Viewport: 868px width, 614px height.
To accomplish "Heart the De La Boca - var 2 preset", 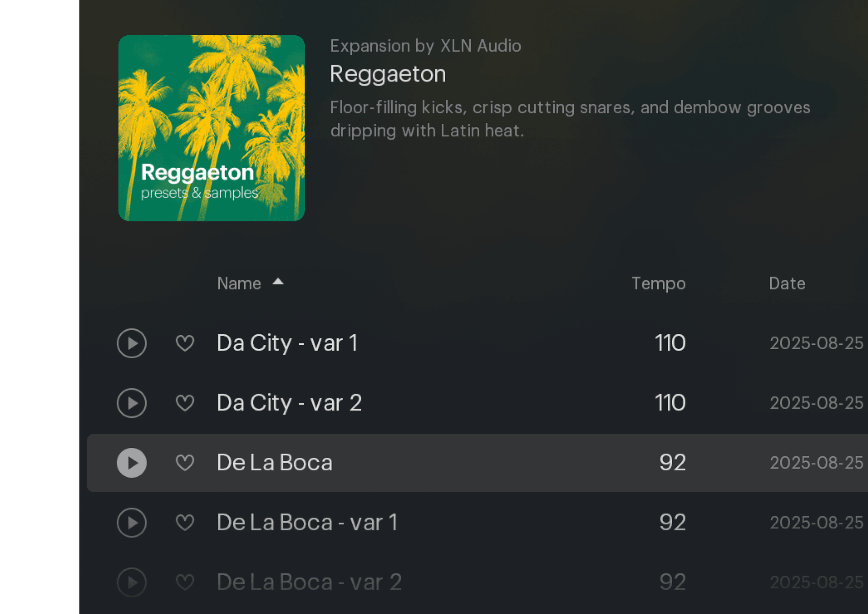I will tap(185, 582).
